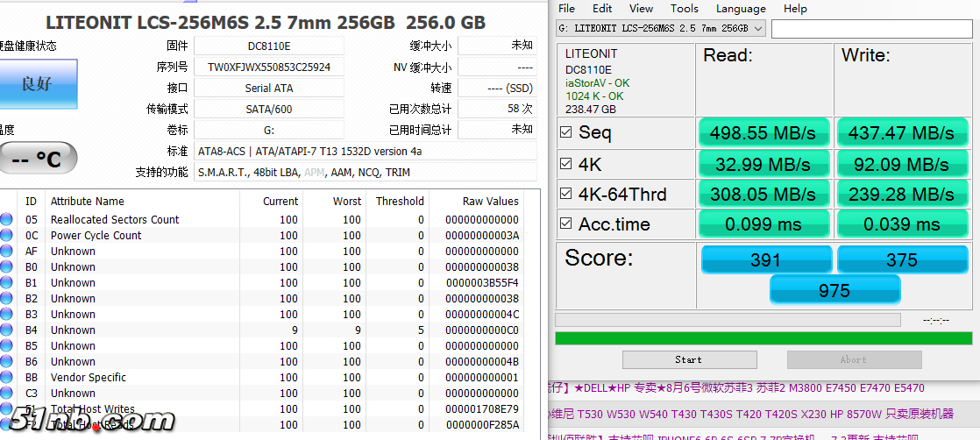Open the Language menu
Image resolution: width=980 pixels, height=440 pixels.
point(741,9)
